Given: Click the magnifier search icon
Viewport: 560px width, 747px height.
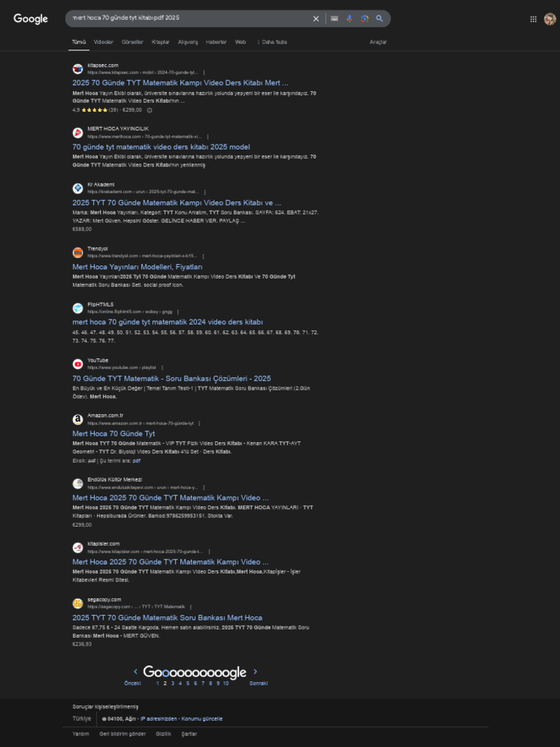Looking at the screenshot, I should click(379, 18).
